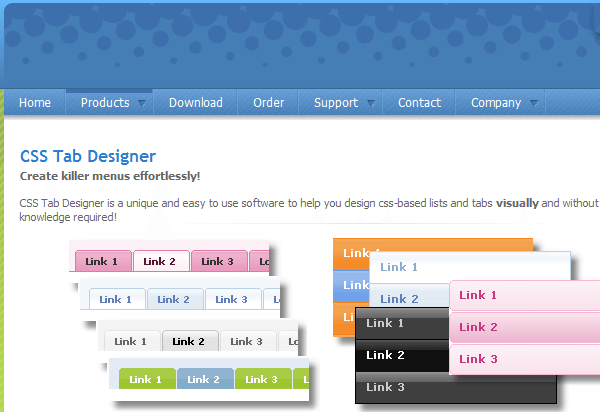Click 'Create killer menus effortlessly!' subtitle
The height and width of the screenshot is (412, 600).
tap(110, 176)
